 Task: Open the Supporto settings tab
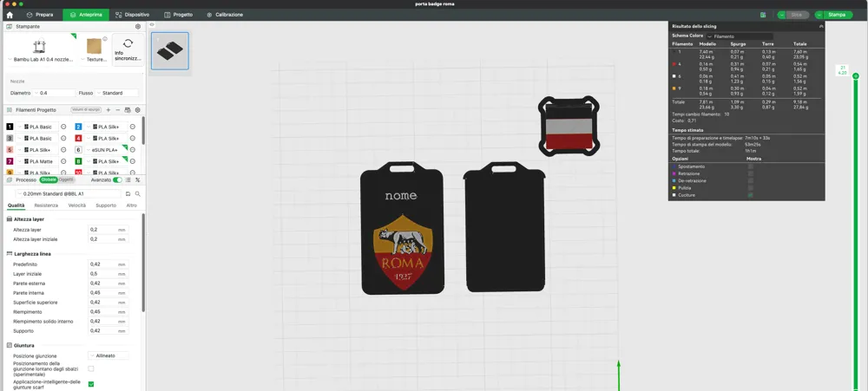coord(106,205)
